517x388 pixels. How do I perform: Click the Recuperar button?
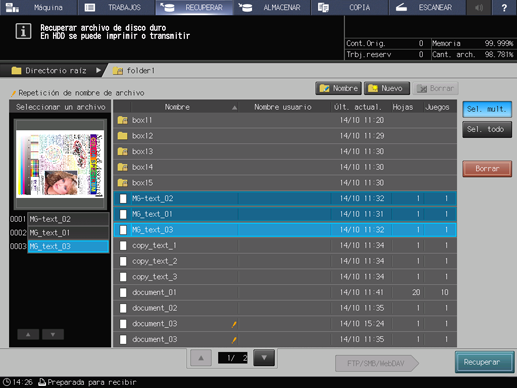(484, 362)
